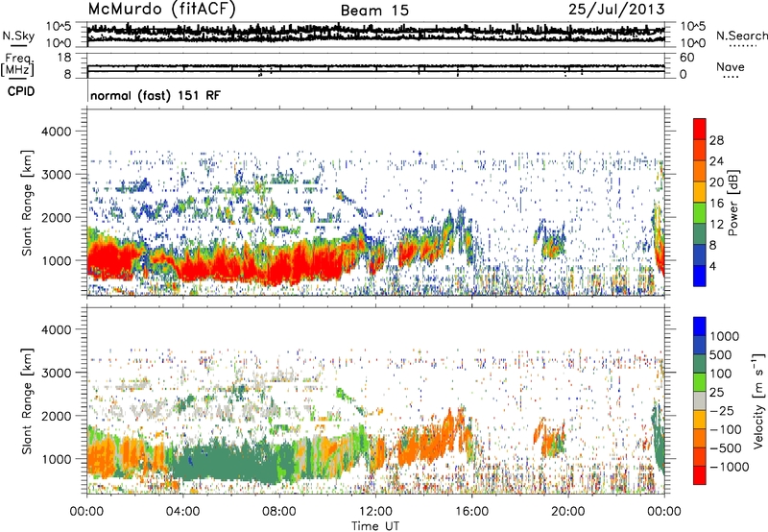Image resolution: width=768 pixels, height=532 pixels.
Task: Select the 'N.Search' legend label
Action: [741, 36]
